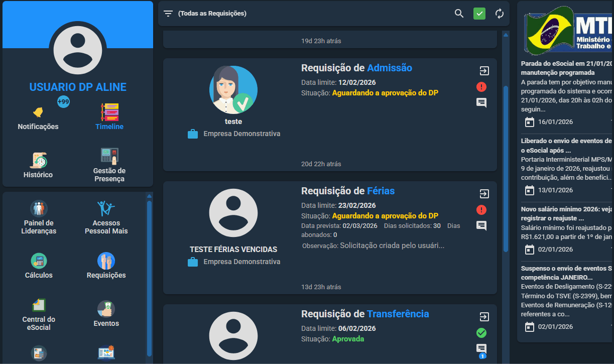The height and width of the screenshot is (364, 614).
Task: Click the MTE Ministério do Trabalho banner
Action: [568, 30]
